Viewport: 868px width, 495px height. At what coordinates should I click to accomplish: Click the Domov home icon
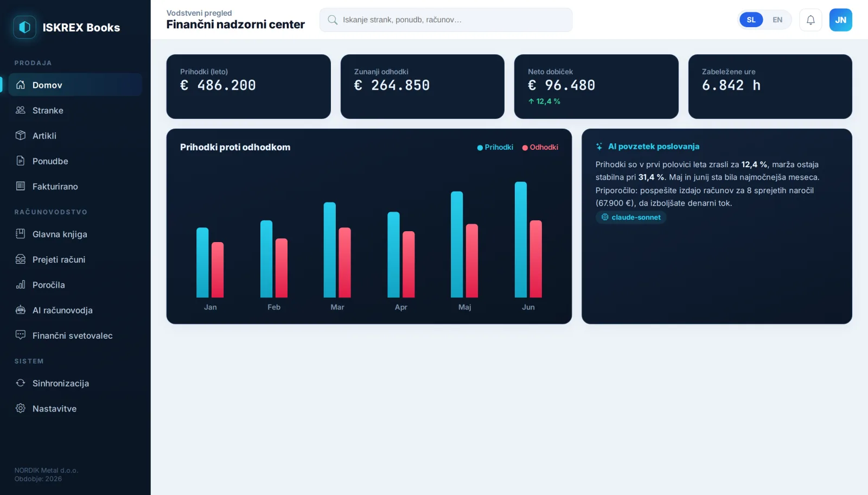click(21, 85)
